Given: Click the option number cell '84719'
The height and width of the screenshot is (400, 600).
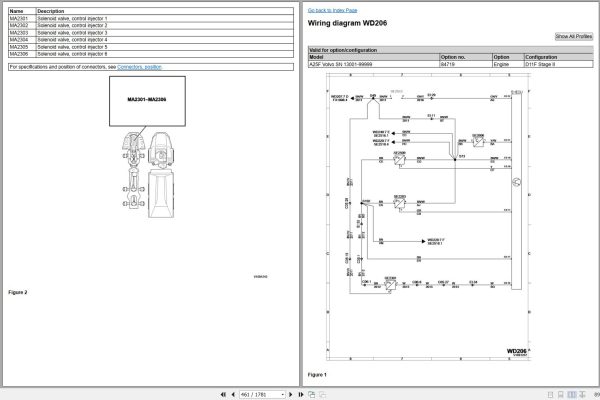Looking at the screenshot, I should pos(466,64).
